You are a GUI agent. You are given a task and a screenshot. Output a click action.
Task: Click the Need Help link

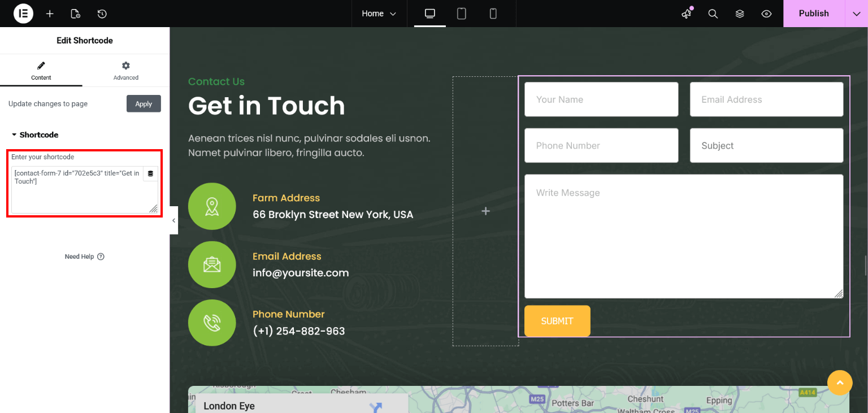84,257
